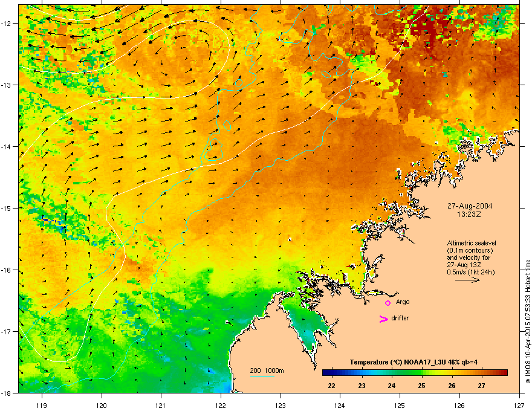Viewport: 532px width, 411px height.
Task: Click longitude axis label '120'
Action: click(x=102, y=406)
